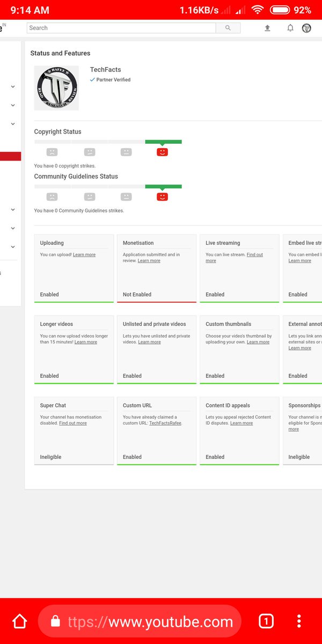Click third gray face in Copyright Status
The image size is (322, 644).
pos(126,152)
